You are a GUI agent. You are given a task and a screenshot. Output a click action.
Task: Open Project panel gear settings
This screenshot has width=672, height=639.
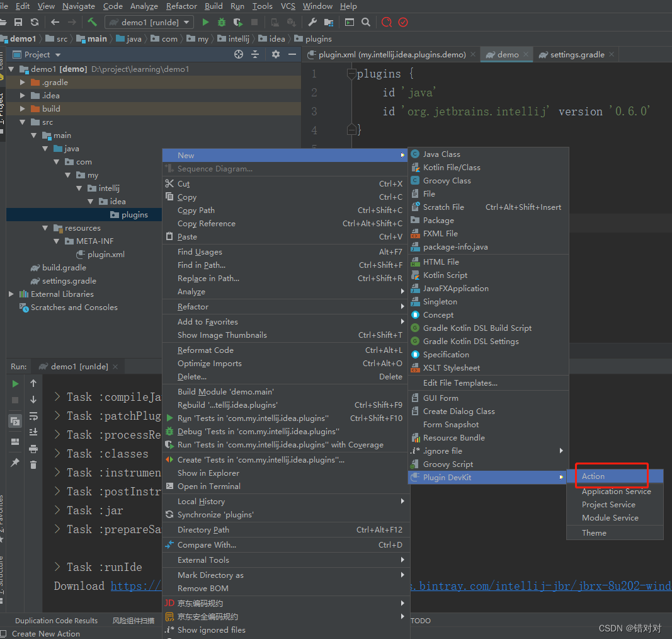(276, 54)
